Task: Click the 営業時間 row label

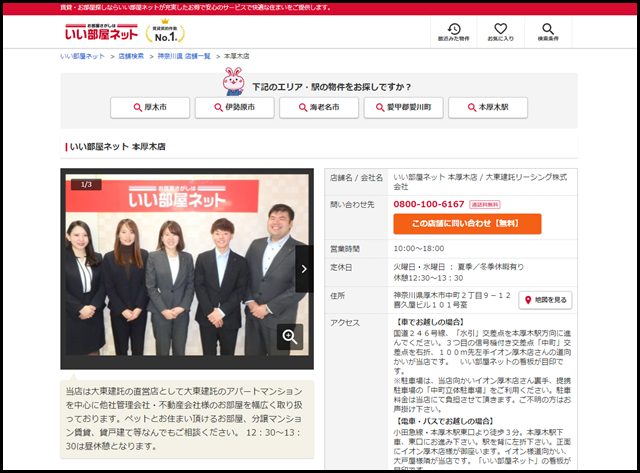Action: click(345, 249)
